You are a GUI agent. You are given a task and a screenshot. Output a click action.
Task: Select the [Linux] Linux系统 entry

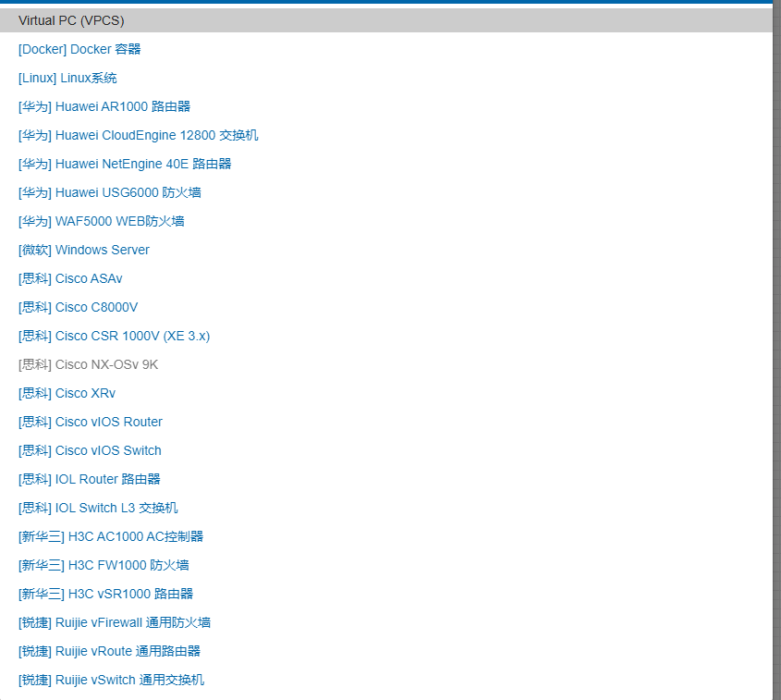click(x=67, y=79)
